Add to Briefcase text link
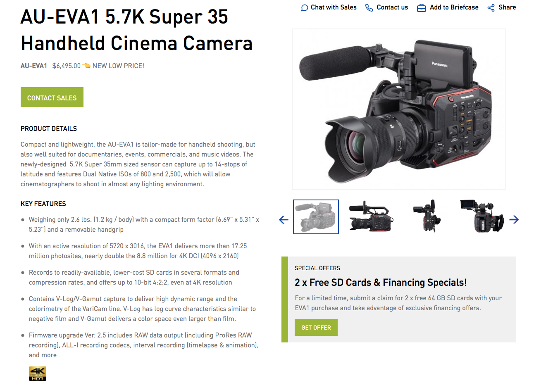560x392 pixels. [454, 7]
